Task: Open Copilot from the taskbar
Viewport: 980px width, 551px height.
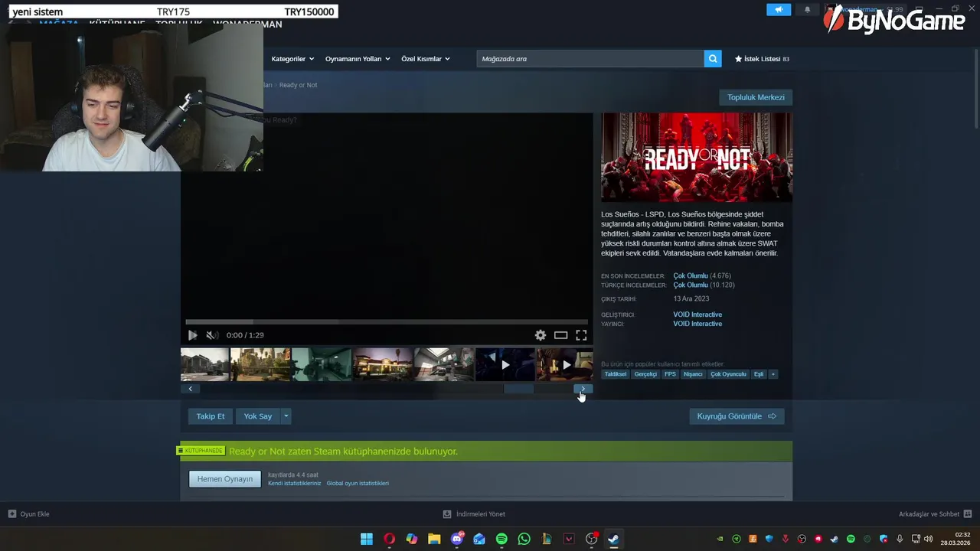Action: pyautogui.click(x=412, y=539)
